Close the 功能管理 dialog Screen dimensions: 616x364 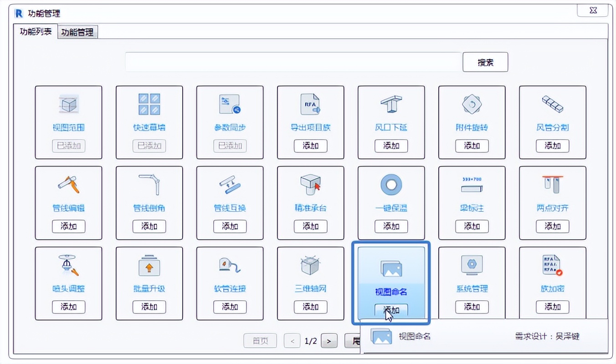click(593, 10)
